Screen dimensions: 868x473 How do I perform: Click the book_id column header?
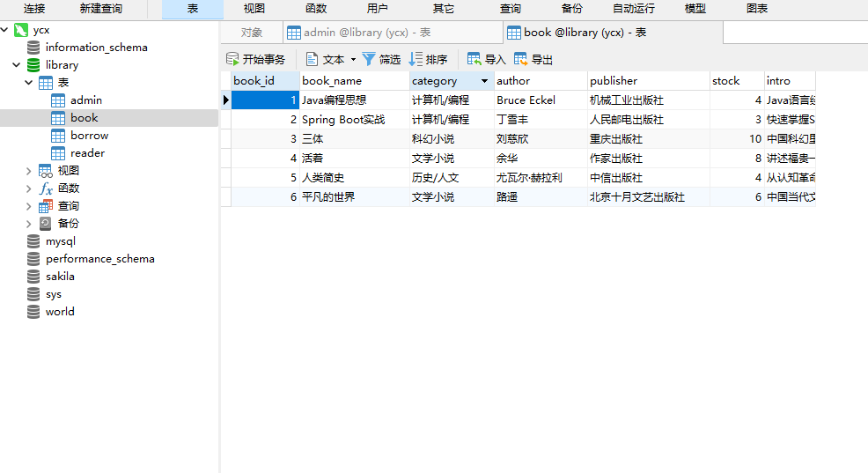(265, 81)
